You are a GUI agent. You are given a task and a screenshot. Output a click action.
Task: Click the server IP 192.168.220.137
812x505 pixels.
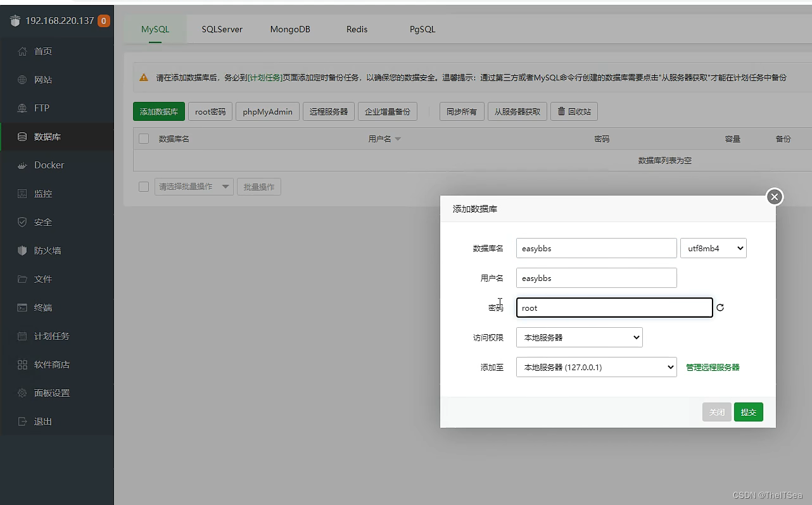coord(60,21)
